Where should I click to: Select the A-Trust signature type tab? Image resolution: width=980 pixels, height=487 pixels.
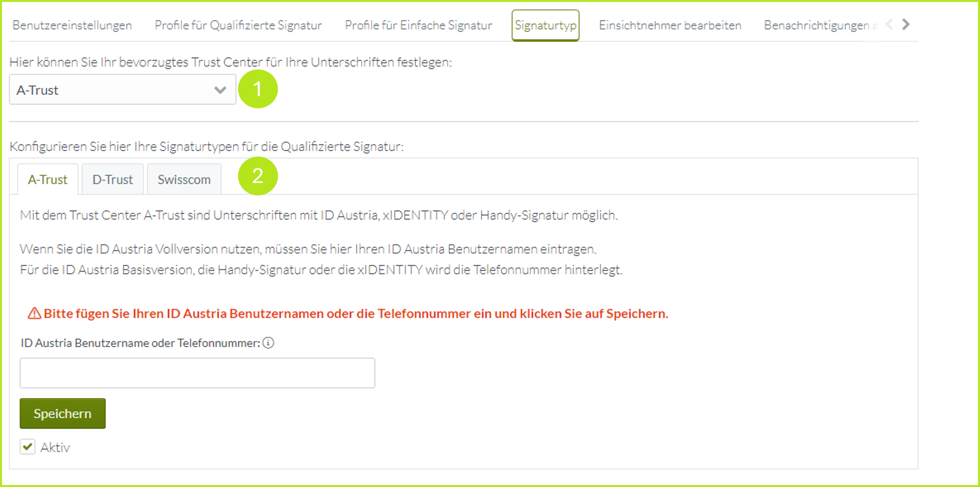tap(48, 180)
